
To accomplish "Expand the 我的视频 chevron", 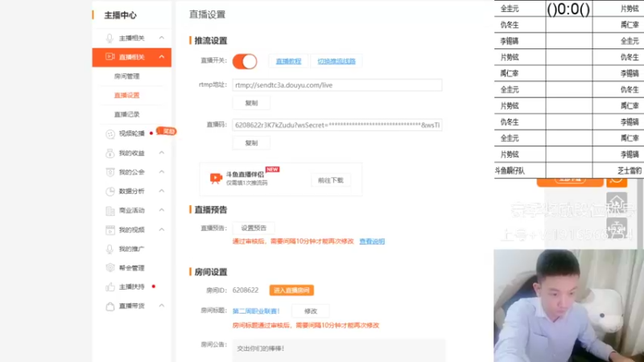I will (162, 229).
